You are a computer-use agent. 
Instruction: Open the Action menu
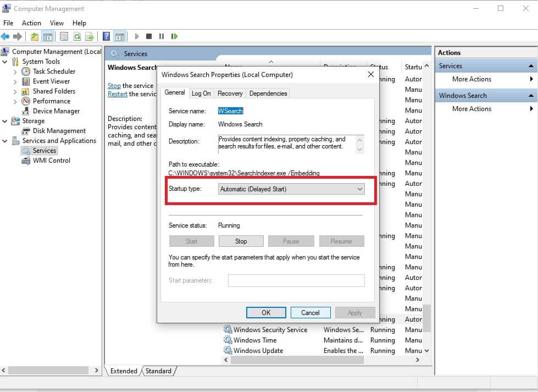[31, 23]
